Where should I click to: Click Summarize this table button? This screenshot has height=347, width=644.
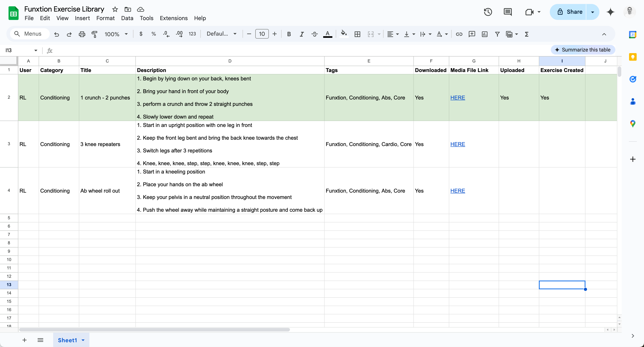(x=583, y=50)
